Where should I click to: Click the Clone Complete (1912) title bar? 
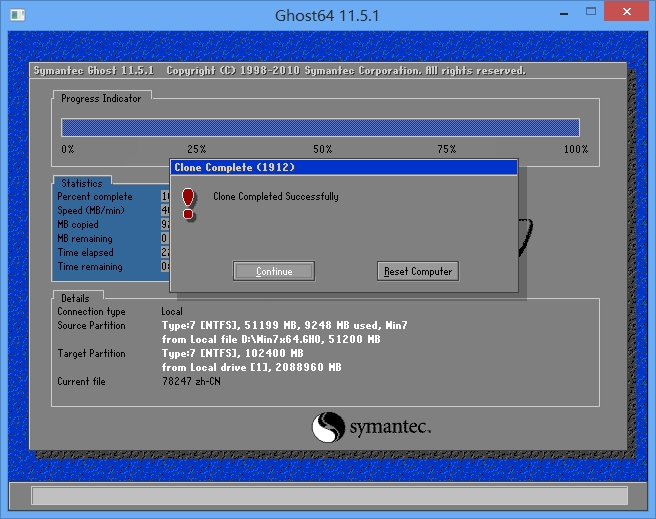pos(344,167)
